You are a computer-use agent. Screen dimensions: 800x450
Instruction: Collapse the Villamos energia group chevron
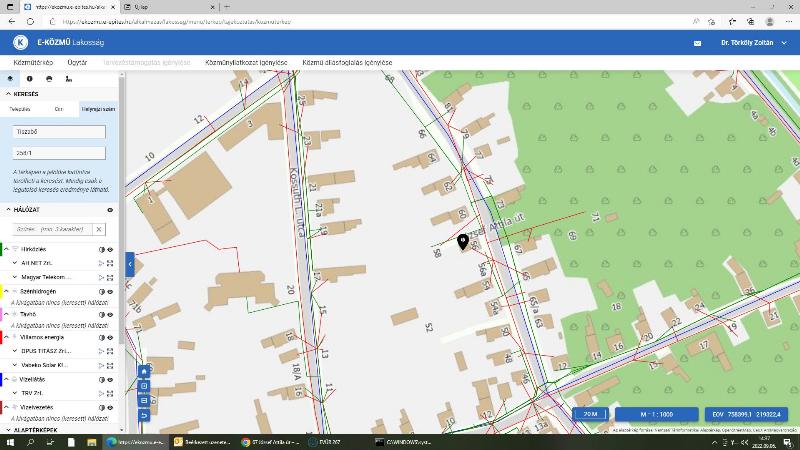tap(7, 338)
